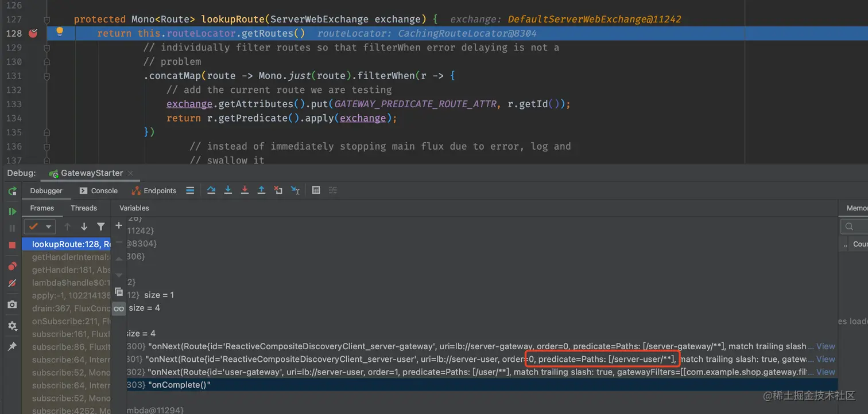
Task: Toggle the glasses Show Watches button
Action: pos(119,308)
